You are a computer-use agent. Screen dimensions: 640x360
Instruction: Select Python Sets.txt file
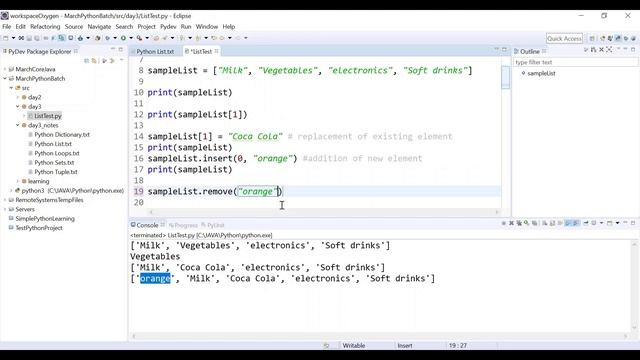54,163
